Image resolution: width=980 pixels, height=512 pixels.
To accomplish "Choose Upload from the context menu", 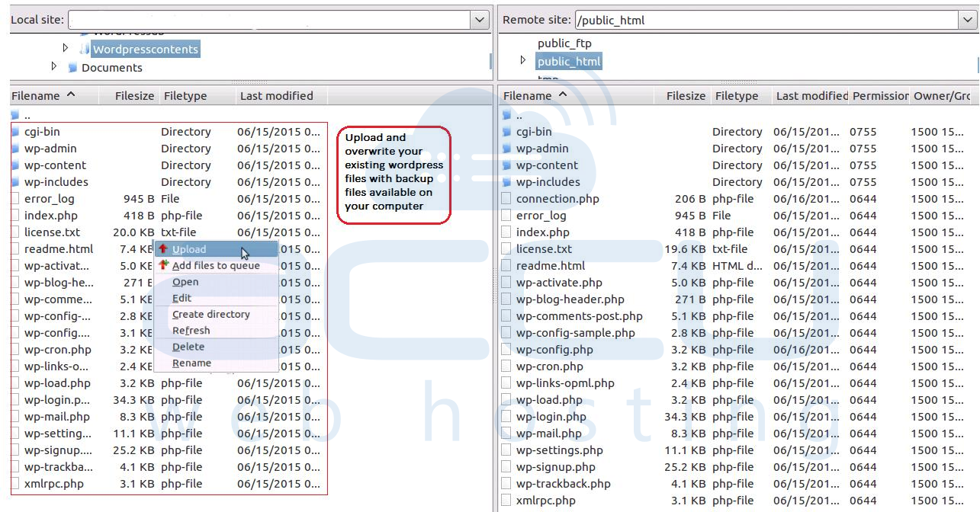I will pyautogui.click(x=216, y=249).
